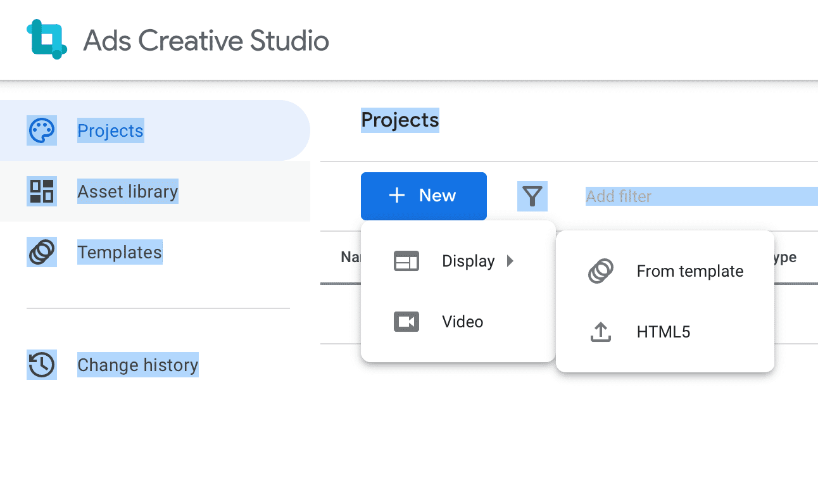This screenshot has width=818, height=504.
Task: Click the Video camera icon in menu
Action: pos(406,322)
